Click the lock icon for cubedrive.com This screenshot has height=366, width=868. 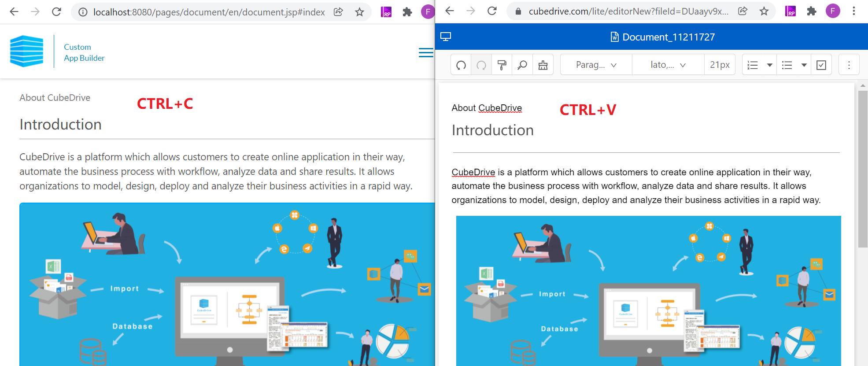(518, 11)
